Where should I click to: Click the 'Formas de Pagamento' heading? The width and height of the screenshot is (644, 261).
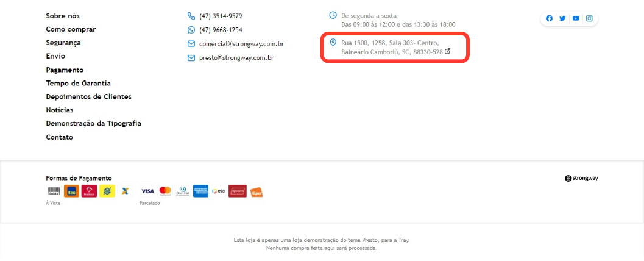click(x=79, y=178)
